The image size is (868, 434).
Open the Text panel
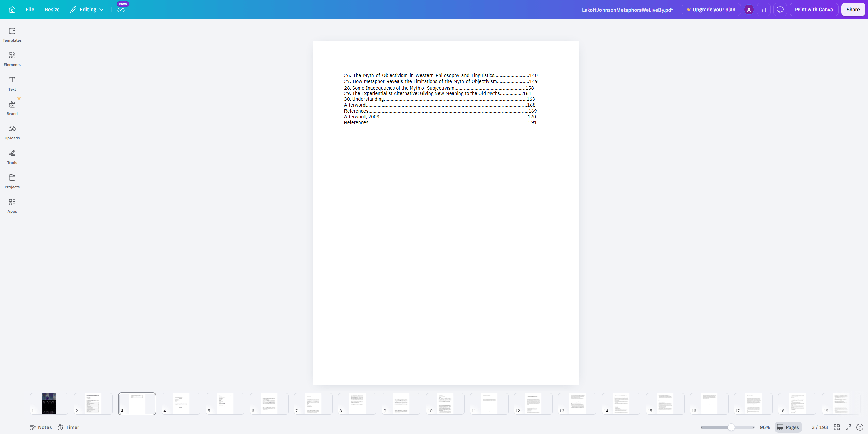point(12,84)
